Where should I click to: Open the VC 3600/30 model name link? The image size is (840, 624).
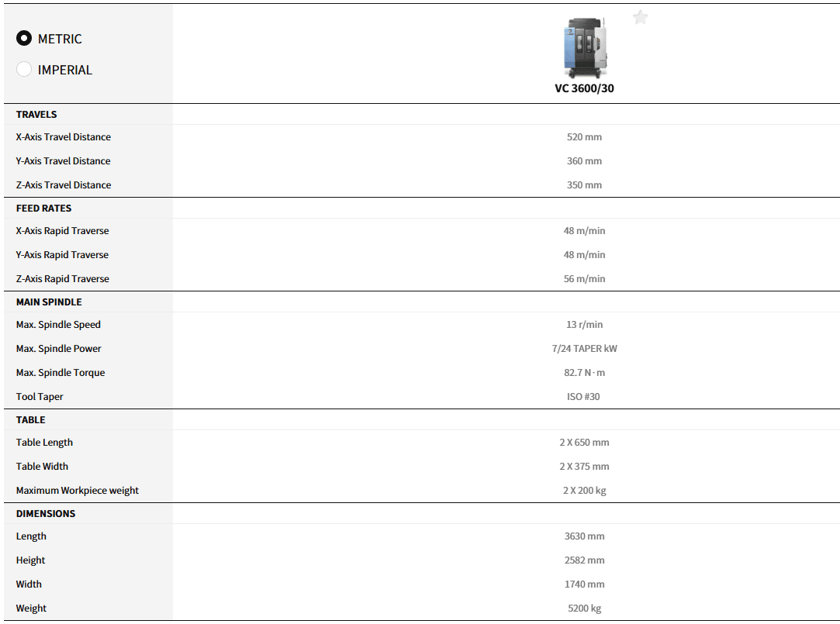coord(584,88)
